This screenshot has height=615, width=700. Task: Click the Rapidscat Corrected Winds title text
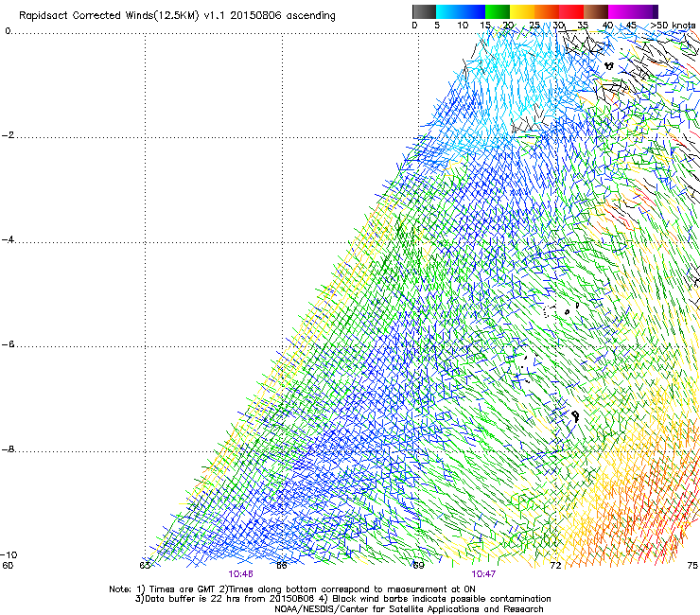pos(177,16)
